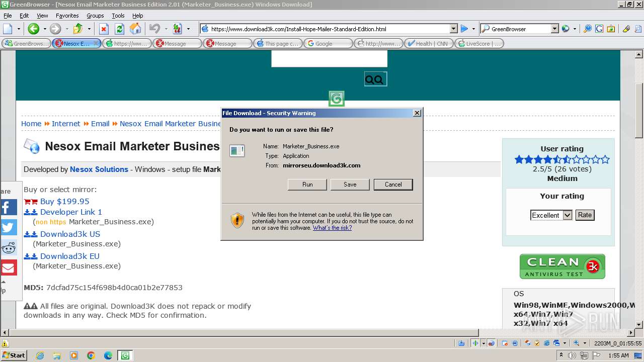Click the find-in-page icon at toolbar end
The image size is (644, 362).
tap(637, 29)
